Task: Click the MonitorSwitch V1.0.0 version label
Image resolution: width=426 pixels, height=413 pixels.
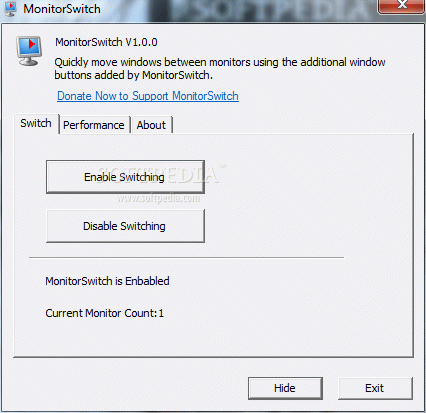Action: coord(106,42)
